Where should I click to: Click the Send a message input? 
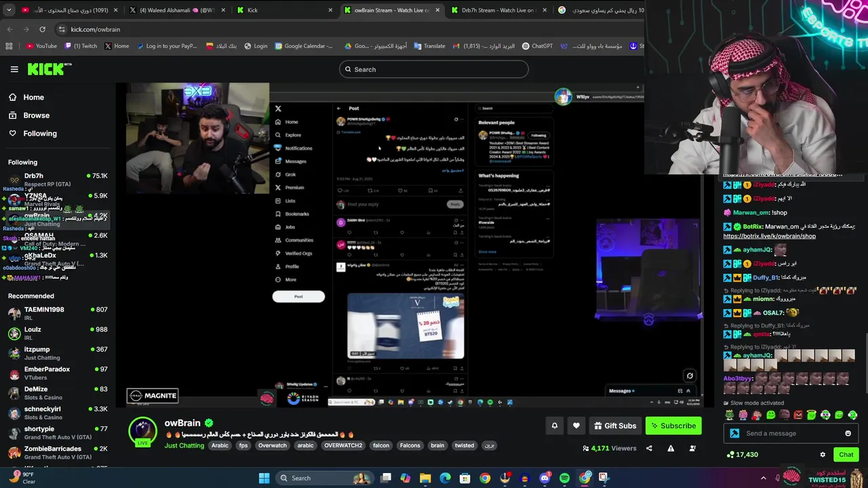[791, 434]
